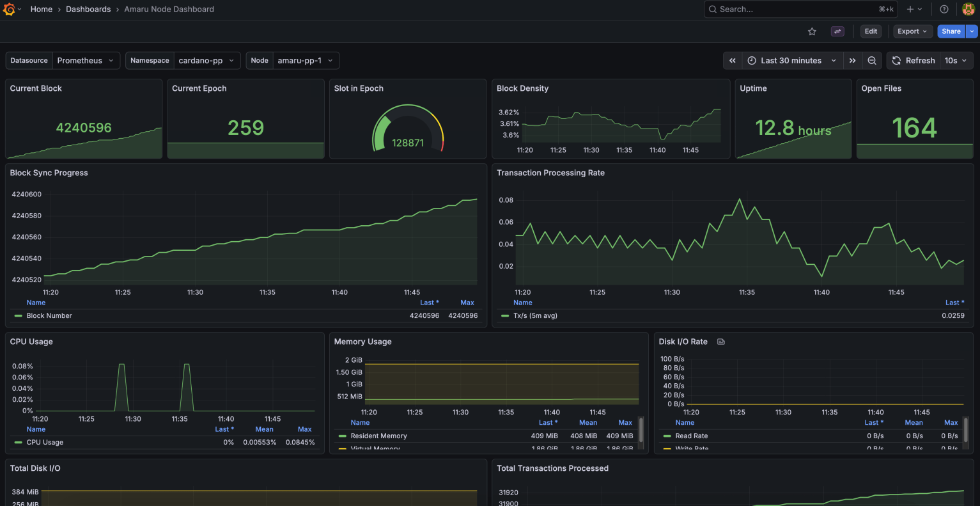Viewport: 980px width, 506px height.
Task: Click the Slot in Epoch panel title
Action: coord(359,88)
